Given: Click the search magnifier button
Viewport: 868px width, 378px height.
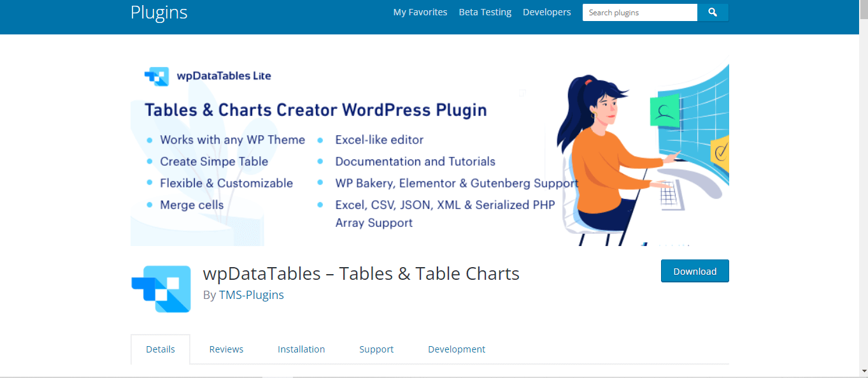Looking at the screenshot, I should click(713, 12).
